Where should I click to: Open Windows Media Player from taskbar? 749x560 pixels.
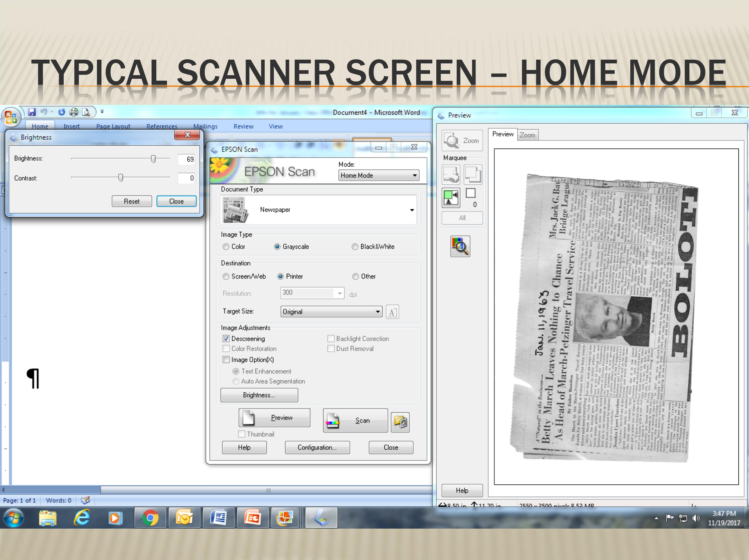coord(116,518)
